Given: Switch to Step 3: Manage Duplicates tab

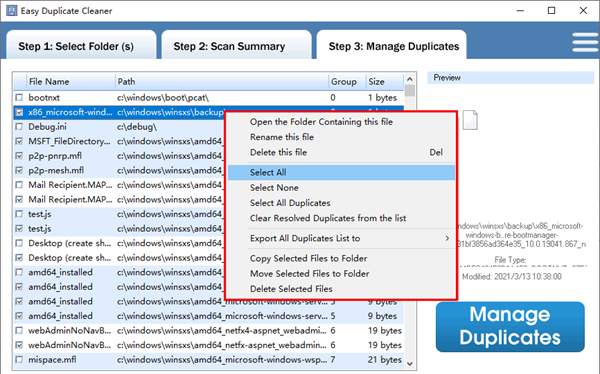Looking at the screenshot, I should tap(391, 46).
